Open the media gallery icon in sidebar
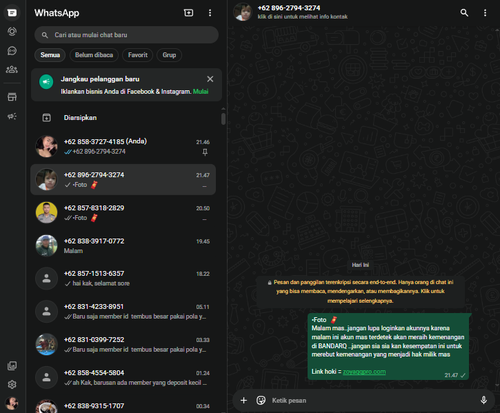The width and height of the screenshot is (500, 413). (x=12, y=366)
